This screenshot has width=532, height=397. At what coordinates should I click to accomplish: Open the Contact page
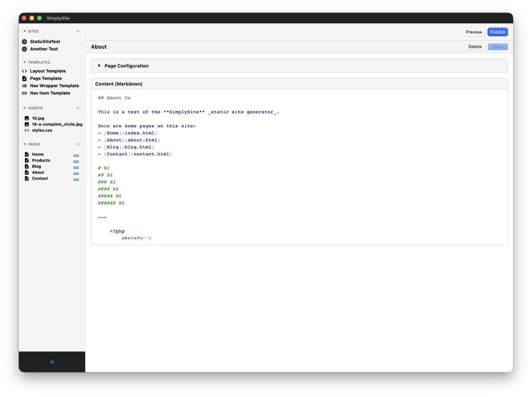tap(40, 178)
